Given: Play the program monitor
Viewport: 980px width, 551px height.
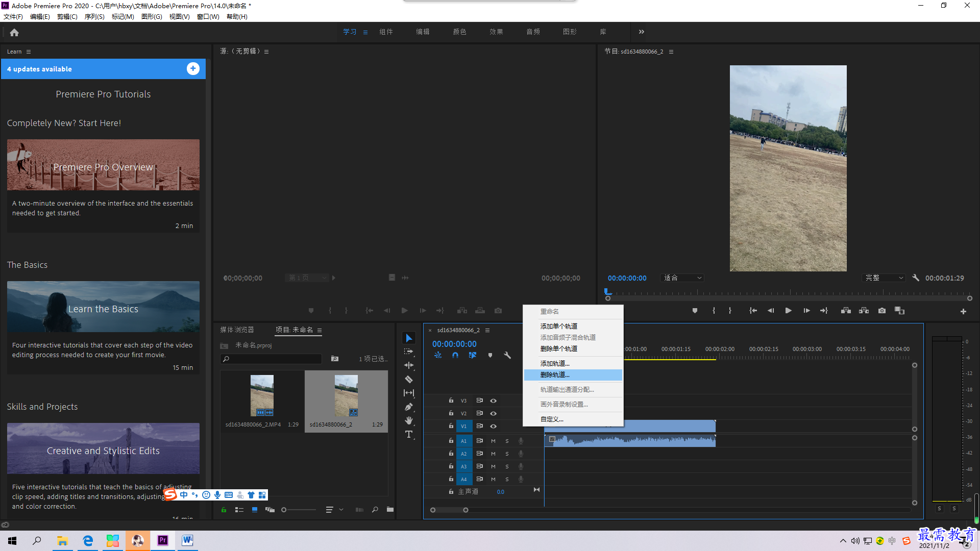Looking at the screenshot, I should [788, 311].
